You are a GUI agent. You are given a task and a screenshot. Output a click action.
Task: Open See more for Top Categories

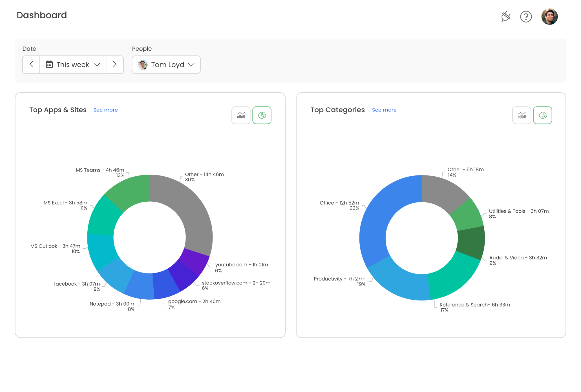[384, 110]
